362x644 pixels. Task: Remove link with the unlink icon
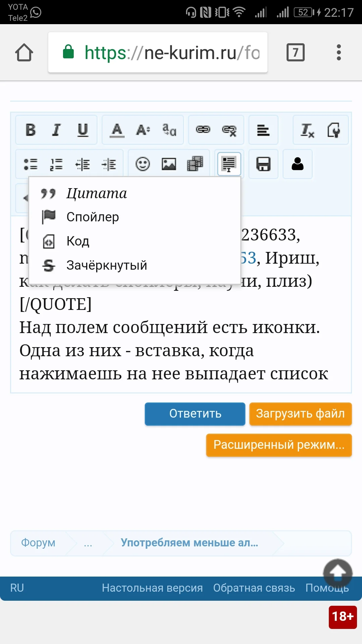point(229,130)
